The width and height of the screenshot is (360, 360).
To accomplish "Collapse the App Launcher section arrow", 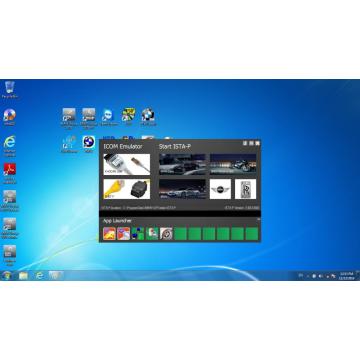I will click(x=259, y=219).
